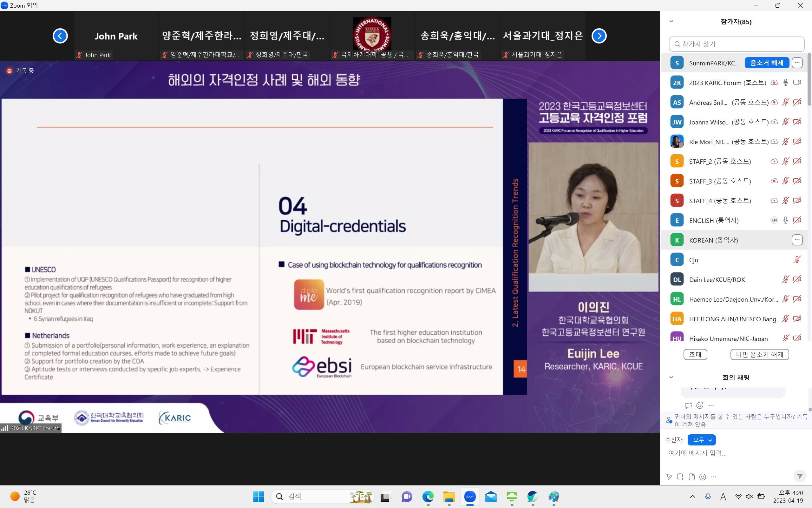Click Joanna Wilso muted microphone icon
Image resolution: width=812 pixels, height=508 pixels.
pyautogui.click(x=785, y=122)
